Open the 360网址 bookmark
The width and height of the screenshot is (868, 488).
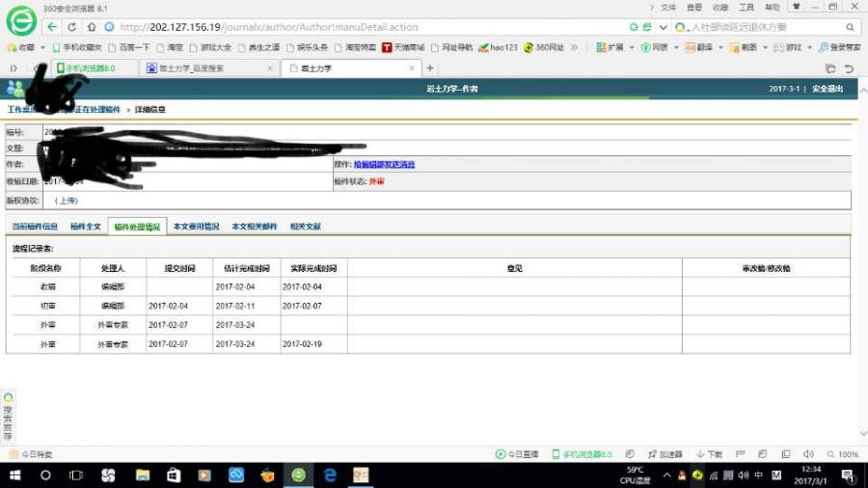click(544, 47)
